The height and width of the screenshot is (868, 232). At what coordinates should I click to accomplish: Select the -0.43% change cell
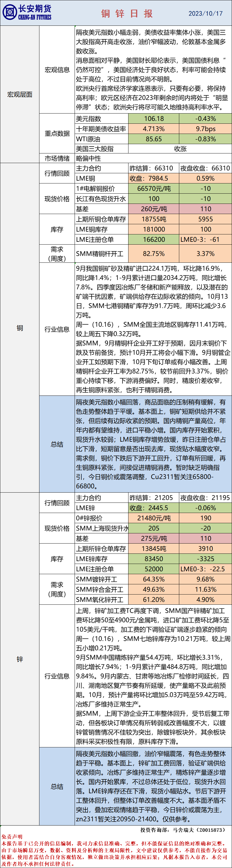coord(205,119)
